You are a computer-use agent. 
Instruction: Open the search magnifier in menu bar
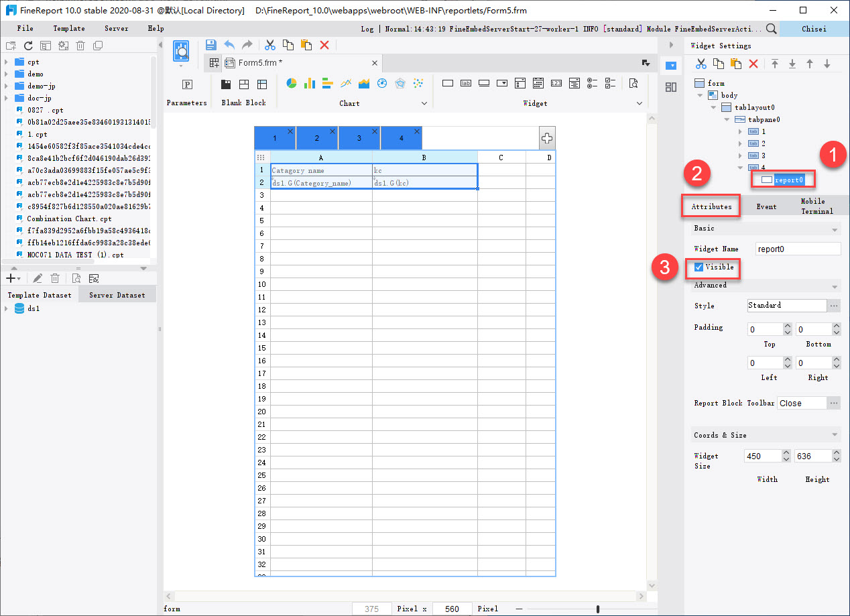coord(772,29)
